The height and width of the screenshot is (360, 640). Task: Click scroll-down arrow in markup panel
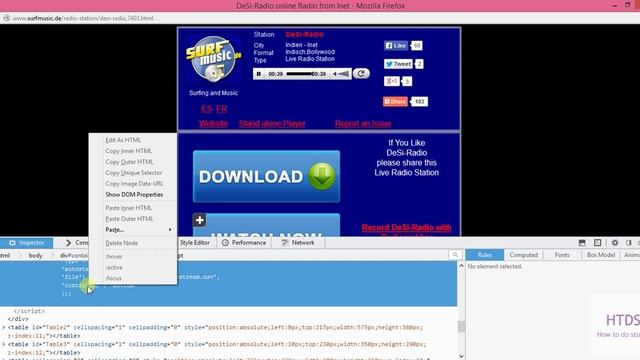[x=461, y=356]
